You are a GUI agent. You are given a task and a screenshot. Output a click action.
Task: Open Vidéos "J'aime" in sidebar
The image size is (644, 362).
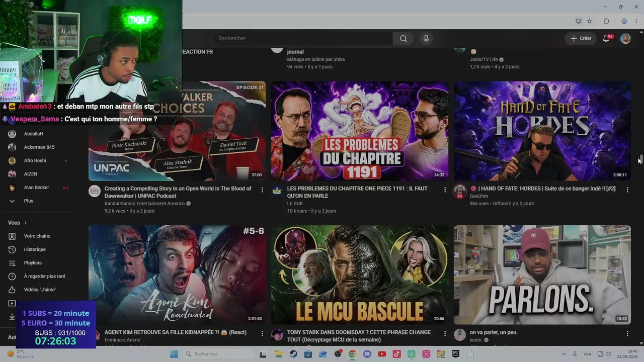[40, 290]
